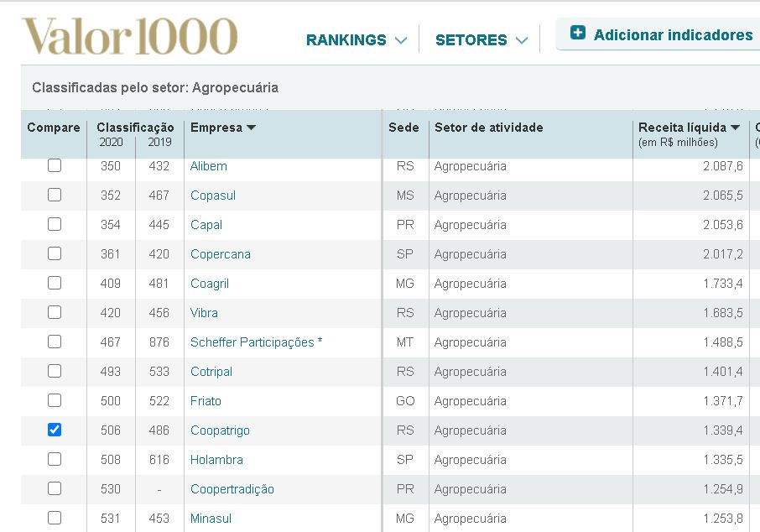Expand the RANKINGS menu chevron
This screenshot has height=532, width=760.
tap(401, 40)
